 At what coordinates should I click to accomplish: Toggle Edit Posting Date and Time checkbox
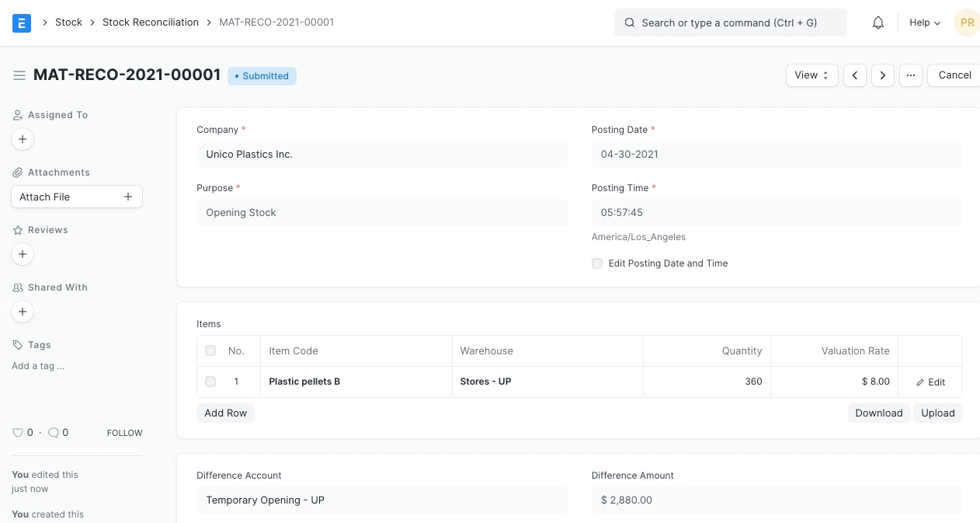[597, 263]
